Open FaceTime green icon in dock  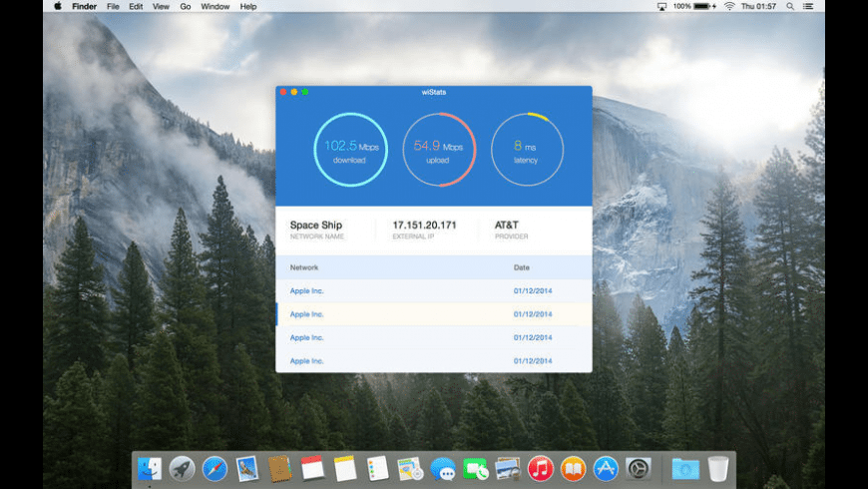[x=476, y=469]
